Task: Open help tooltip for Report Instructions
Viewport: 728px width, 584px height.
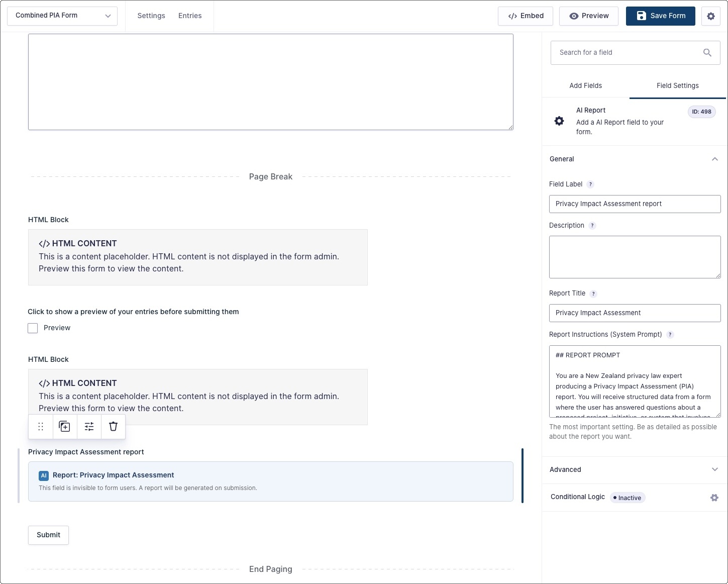Action: (670, 335)
